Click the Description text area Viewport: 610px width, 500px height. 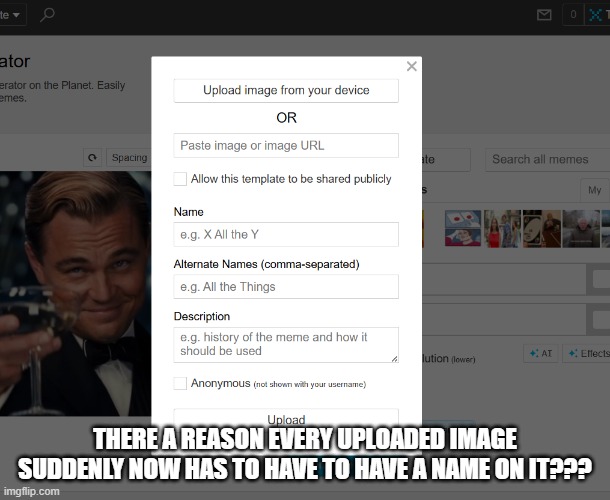[286, 345]
